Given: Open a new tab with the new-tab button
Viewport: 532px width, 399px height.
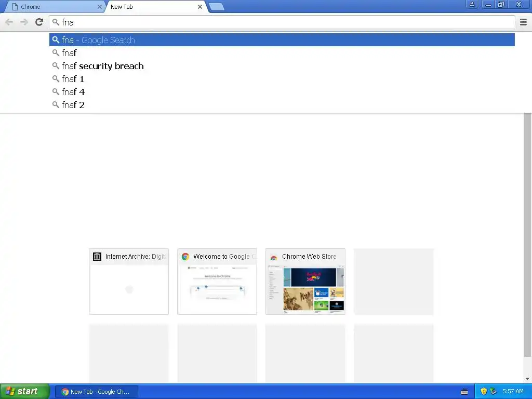Looking at the screenshot, I should coord(216,7).
